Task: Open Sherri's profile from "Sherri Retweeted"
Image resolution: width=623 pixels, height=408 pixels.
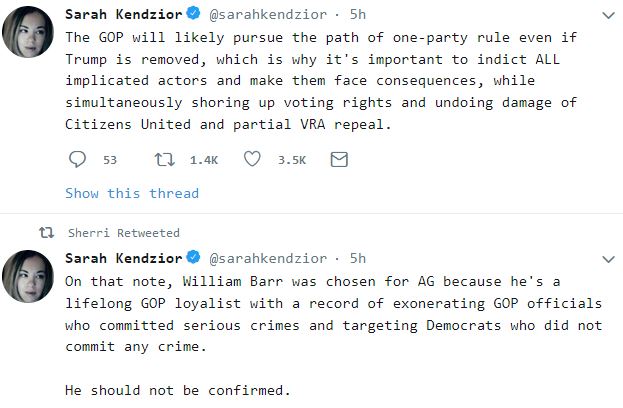Action: point(88,233)
